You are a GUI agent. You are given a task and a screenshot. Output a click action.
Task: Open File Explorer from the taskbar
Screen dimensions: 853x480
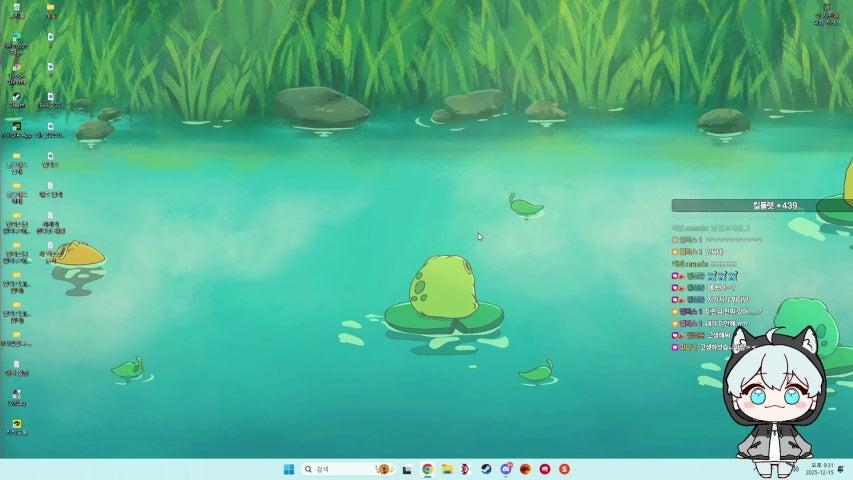(447, 469)
